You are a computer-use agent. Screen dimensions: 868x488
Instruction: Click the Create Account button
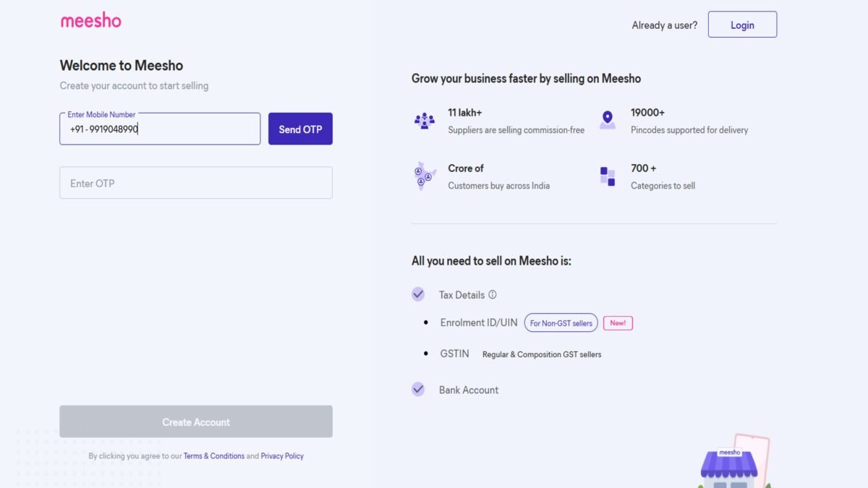196,421
